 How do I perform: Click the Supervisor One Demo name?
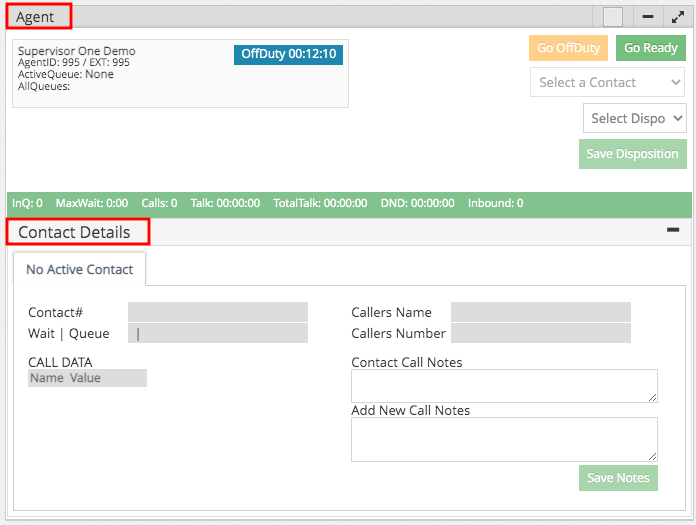(x=76, y=51)
